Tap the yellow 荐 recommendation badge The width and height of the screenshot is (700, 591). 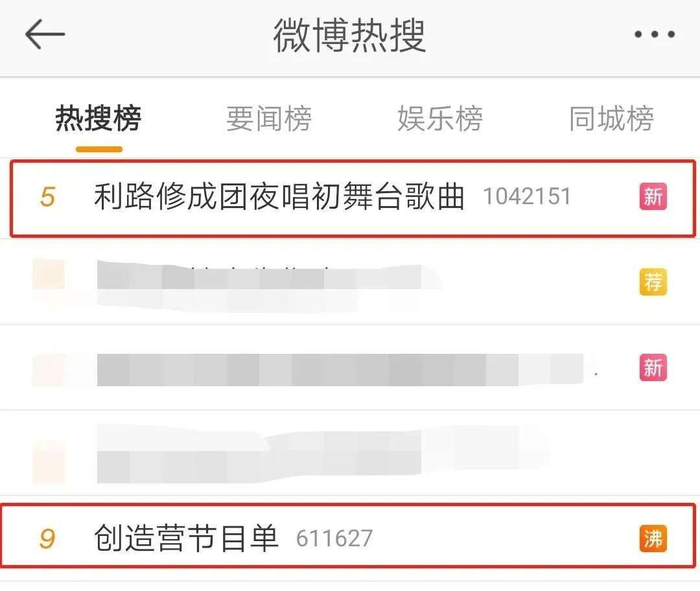coord(653,282)
